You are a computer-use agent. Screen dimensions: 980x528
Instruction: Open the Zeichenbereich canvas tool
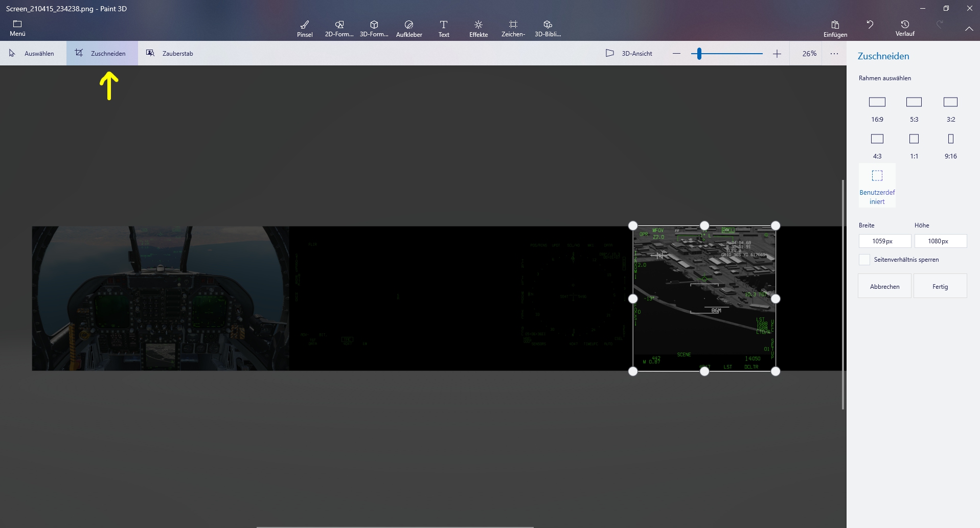[x=513, y=29]
